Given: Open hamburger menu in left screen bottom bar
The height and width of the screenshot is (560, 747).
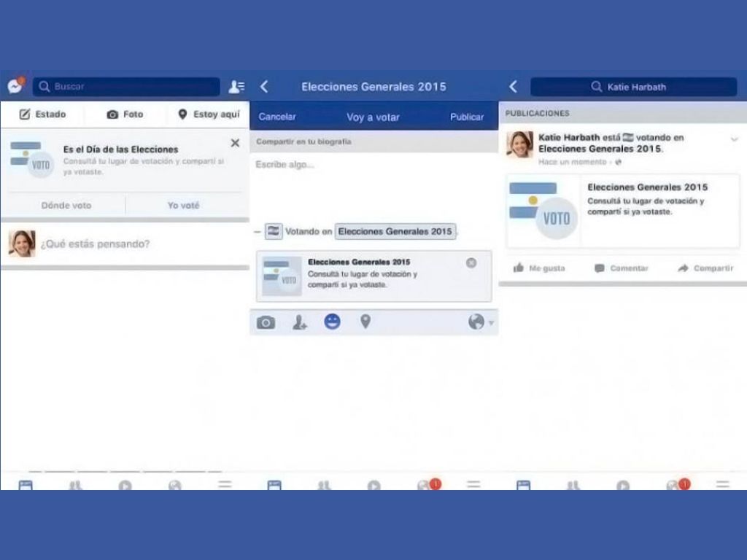Looking at the screenshot, I should 225,485.
